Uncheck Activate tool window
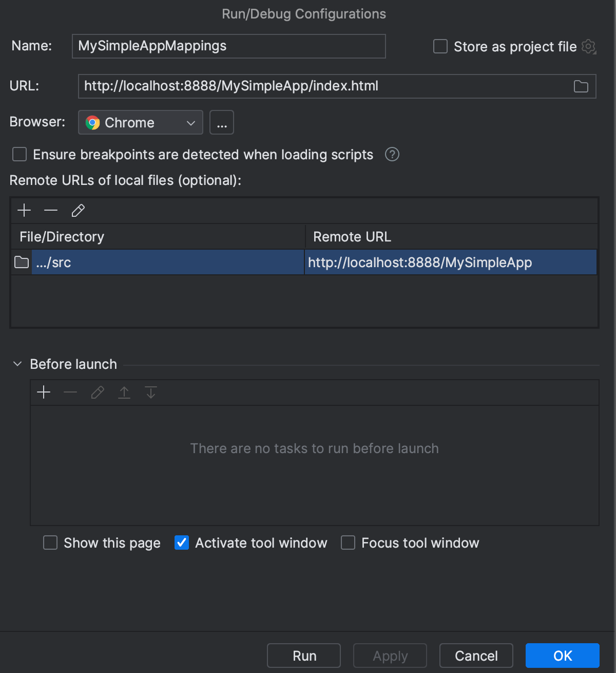The width and height of the screenshot is (616, 673). click(x=181, y=543)
